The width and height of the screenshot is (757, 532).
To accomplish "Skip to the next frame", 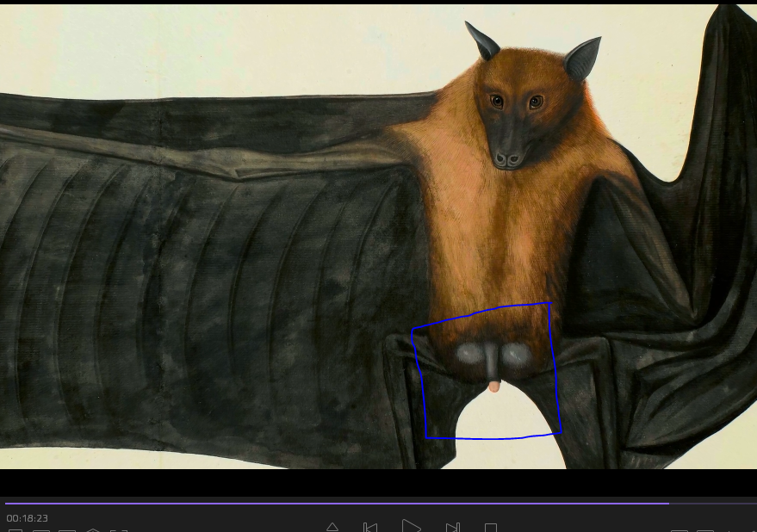I will pyautogui.click(x=452, y=527).
